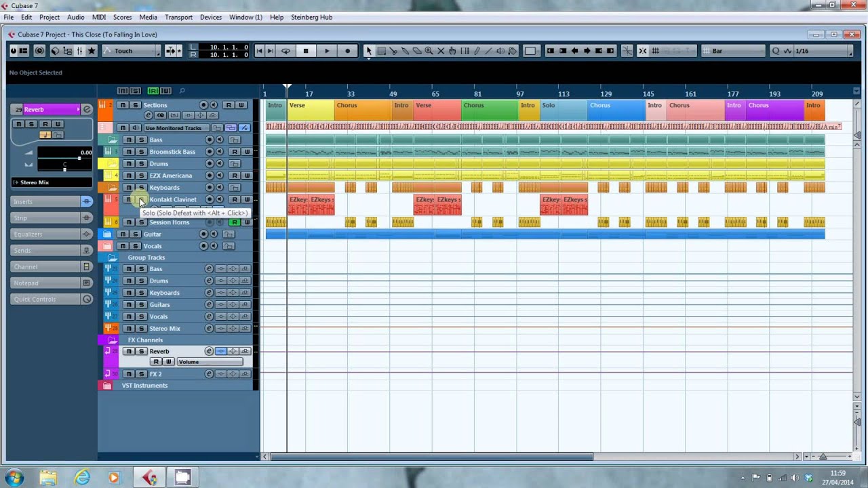Image resolution: width=868 pixels, height=488 pixels.
Task: Open the Pool star icon
Action: (92, 51)
